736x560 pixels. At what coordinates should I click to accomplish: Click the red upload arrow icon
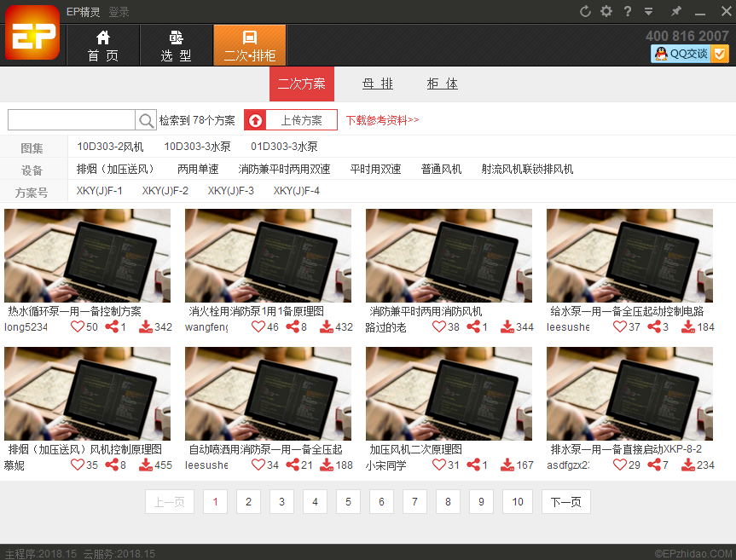pyautogui.click(x=255, y=120)
